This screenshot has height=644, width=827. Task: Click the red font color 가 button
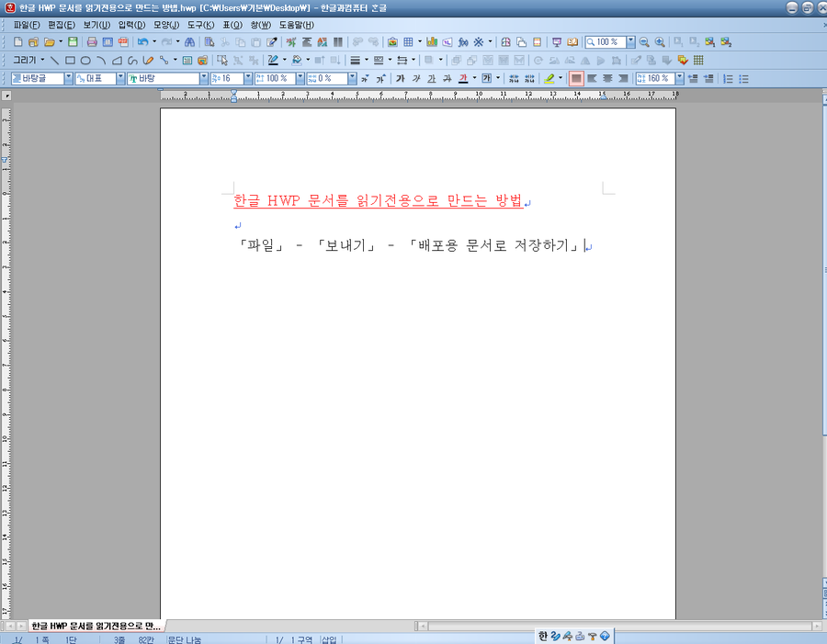(x=463, y=79)
